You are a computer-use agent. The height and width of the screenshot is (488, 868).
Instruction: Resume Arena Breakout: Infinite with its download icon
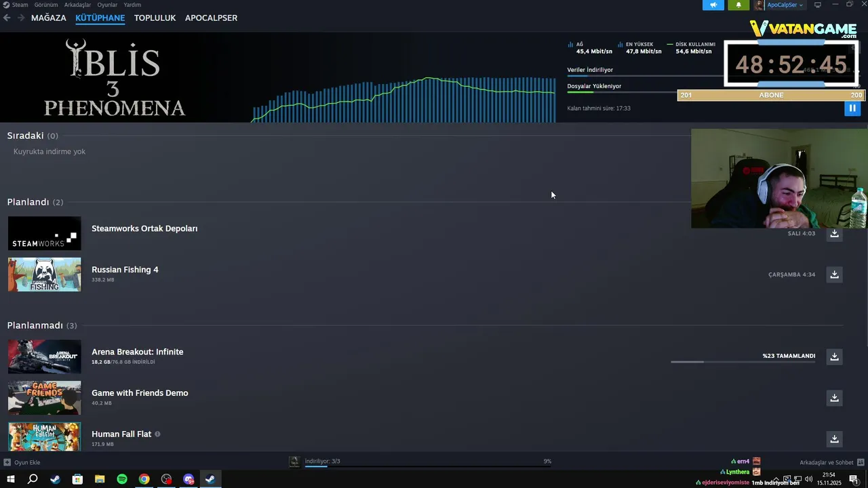(834, 357)
